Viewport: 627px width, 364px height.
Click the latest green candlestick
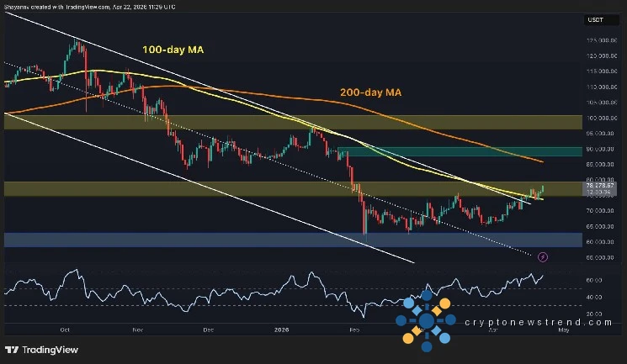pos(543,190)
